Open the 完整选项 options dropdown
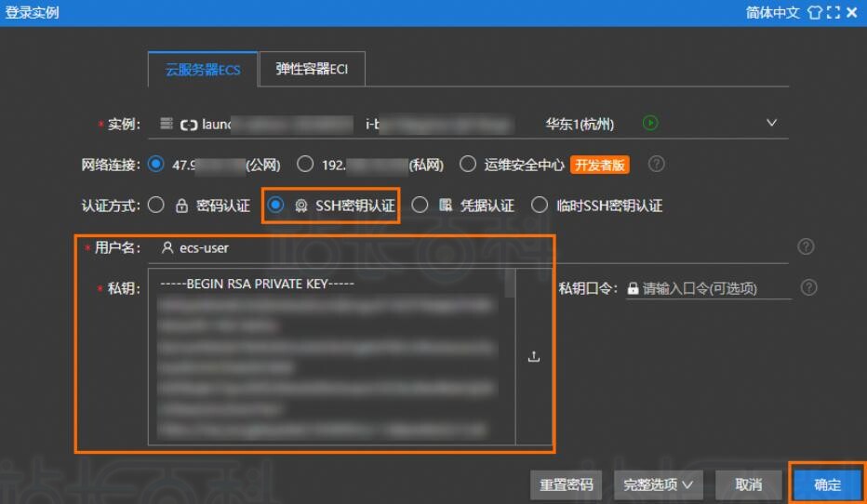867x504 pixels. tap(658, 484)
